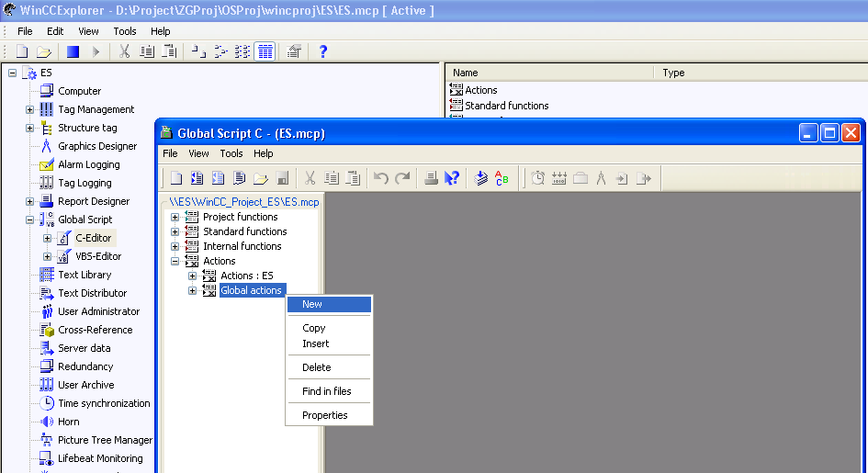This screenshot has height=473, width=868.
Task: Collapse Actions node in Global Script tree
Action: [175, 261]
